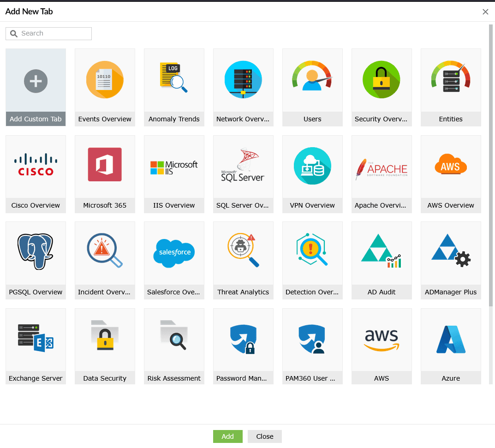This screenshot has height=448, width=495.
Task: Click the Close button at bottom
Action: tap(264, 436)
